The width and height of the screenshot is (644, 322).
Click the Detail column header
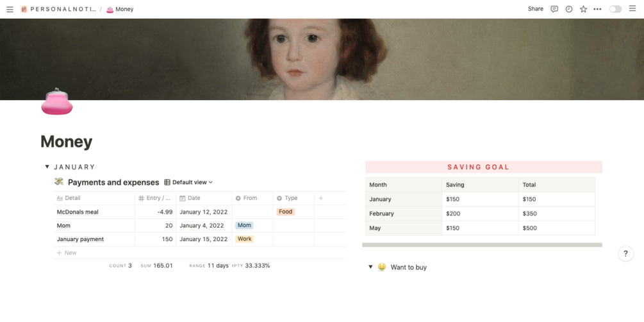[94, 198]
